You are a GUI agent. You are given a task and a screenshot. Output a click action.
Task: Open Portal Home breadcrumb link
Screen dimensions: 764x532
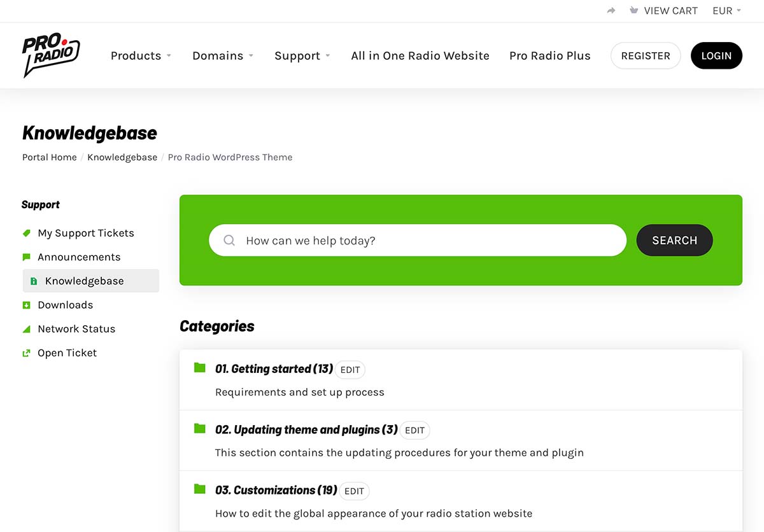coord(50,157)
